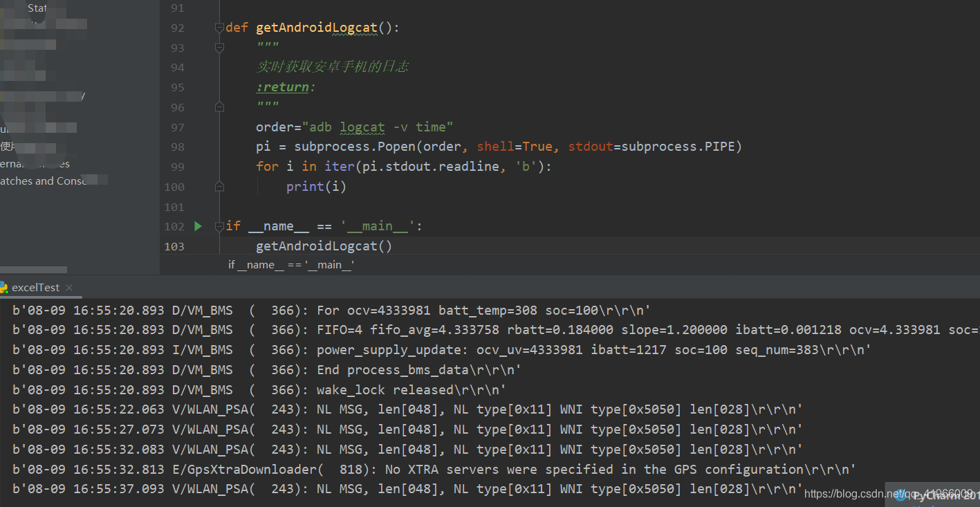Image resolution: width=980 pixels, height=507 pixels.
Task: Close the excelTest run tab
Action: point(69,288)
